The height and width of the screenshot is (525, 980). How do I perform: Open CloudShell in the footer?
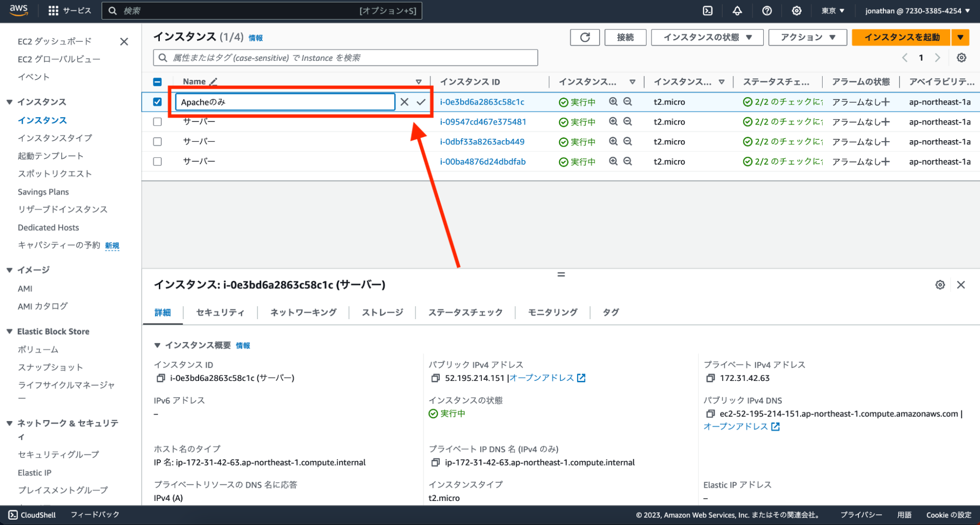[x=32, y=515]
